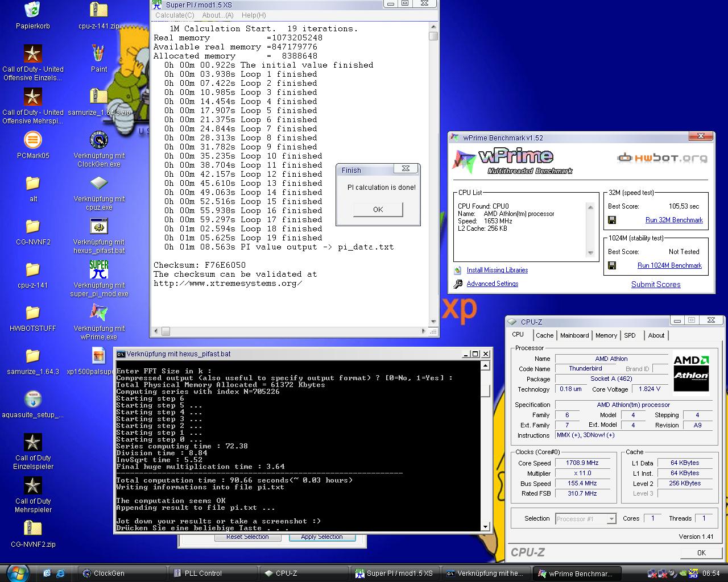Switch to wPrime Benchmark taskbar button
Viewport: 728px width, 582px height.
point(577,573)
